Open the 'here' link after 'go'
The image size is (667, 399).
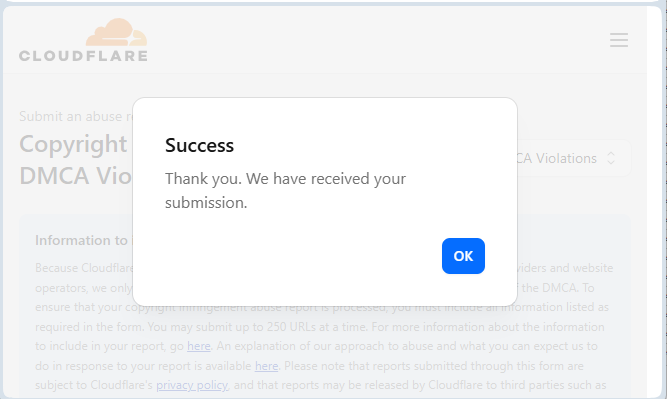coord(199,346)
